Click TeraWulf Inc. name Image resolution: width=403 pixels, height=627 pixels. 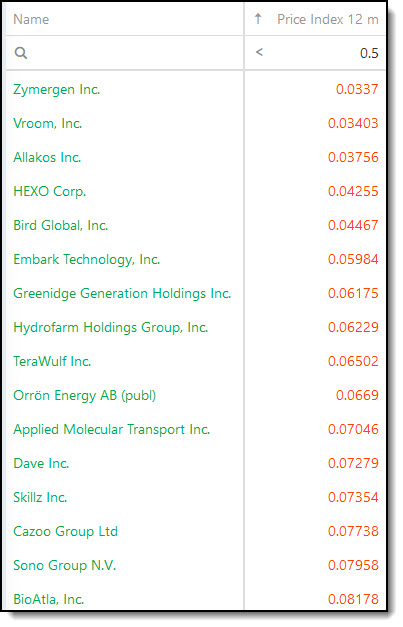(x=52, y=361)
